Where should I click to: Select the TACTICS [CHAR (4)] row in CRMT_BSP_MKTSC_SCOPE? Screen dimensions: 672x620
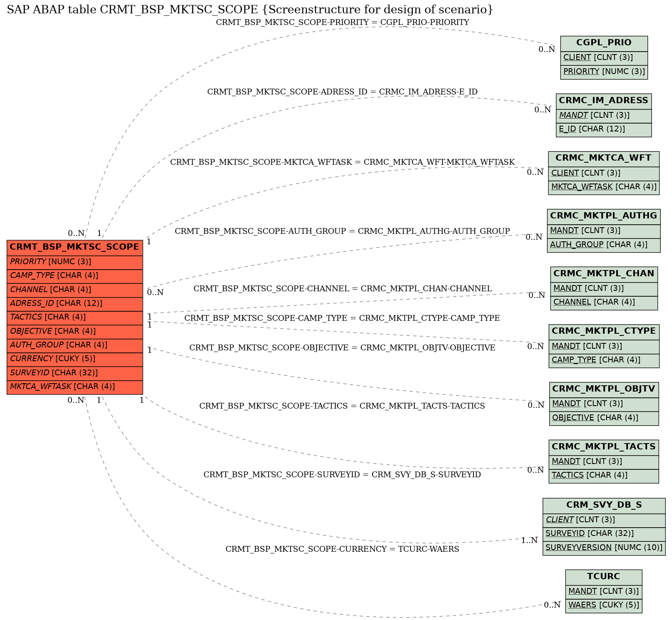click(75, 317)
